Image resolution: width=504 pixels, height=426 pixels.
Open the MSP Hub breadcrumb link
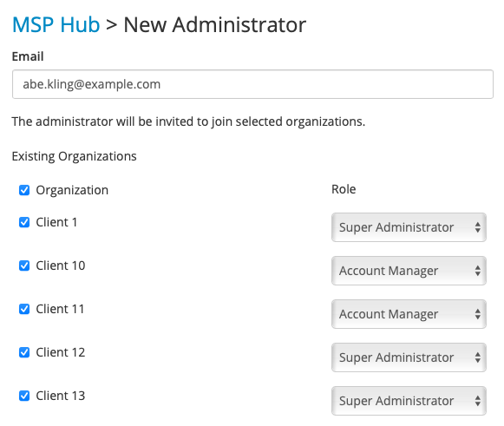(56, 25)
